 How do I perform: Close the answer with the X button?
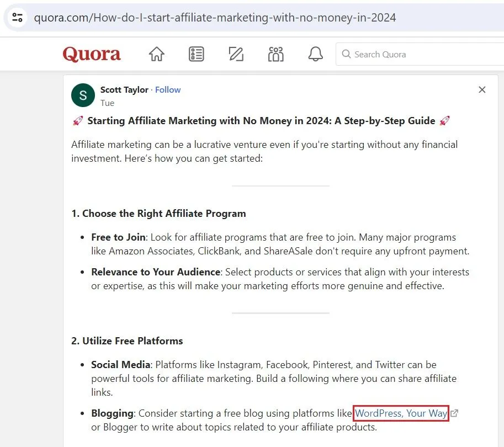pos(482,90)
